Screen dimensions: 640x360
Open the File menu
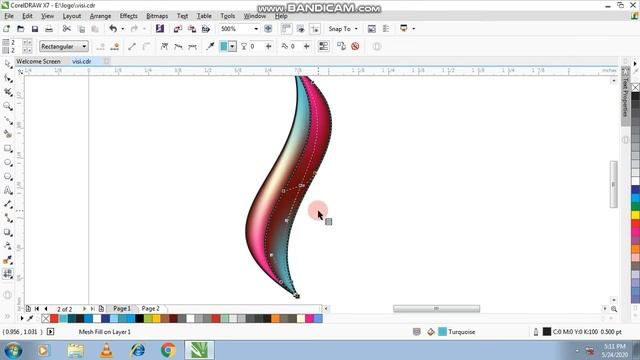[9, 16]
